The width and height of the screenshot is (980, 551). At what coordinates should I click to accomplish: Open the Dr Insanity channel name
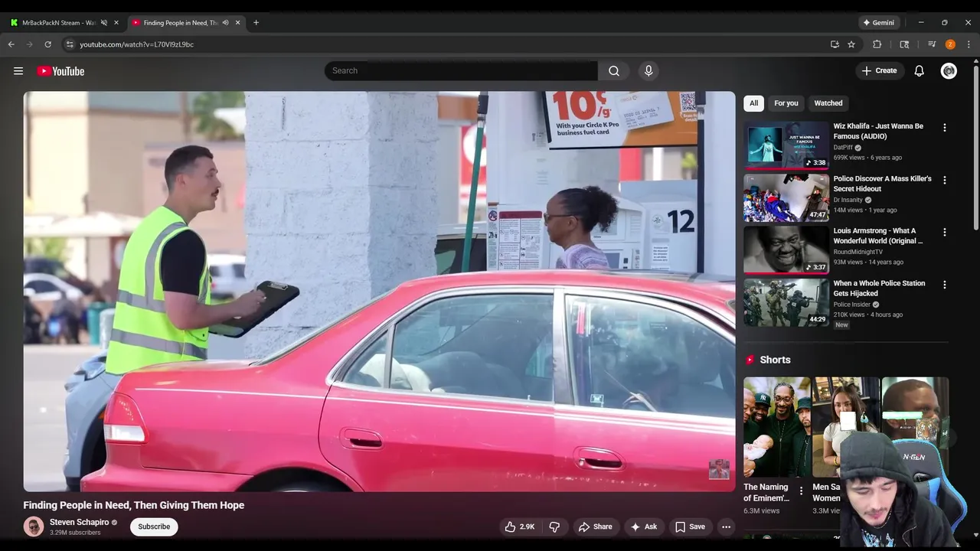pos(848,200)
